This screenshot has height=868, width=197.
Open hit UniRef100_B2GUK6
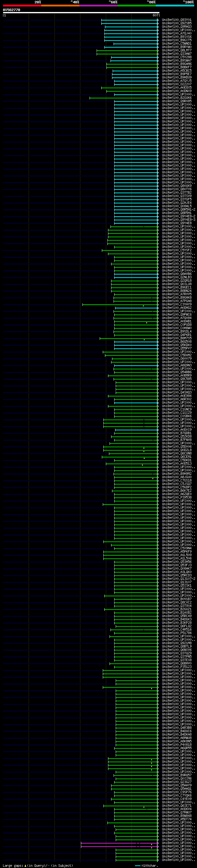click(176, 98)
